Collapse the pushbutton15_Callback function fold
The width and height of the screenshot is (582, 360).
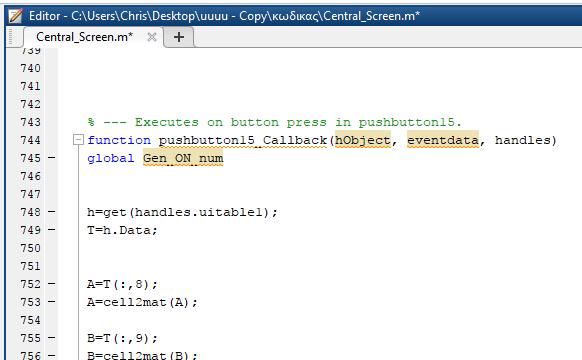coord(78,140)
